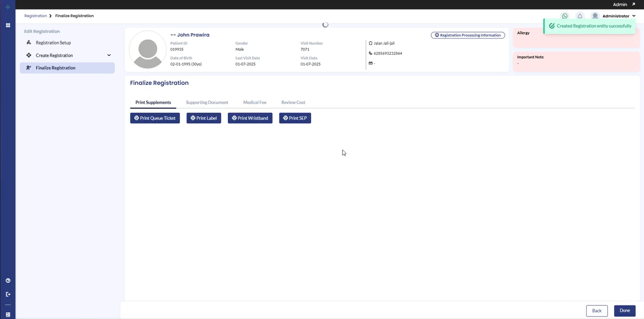Image resolution: width=644 pixels, height=319 pixels.
Task: Open the help question-mark icon
Action: (x=8, y=280)
